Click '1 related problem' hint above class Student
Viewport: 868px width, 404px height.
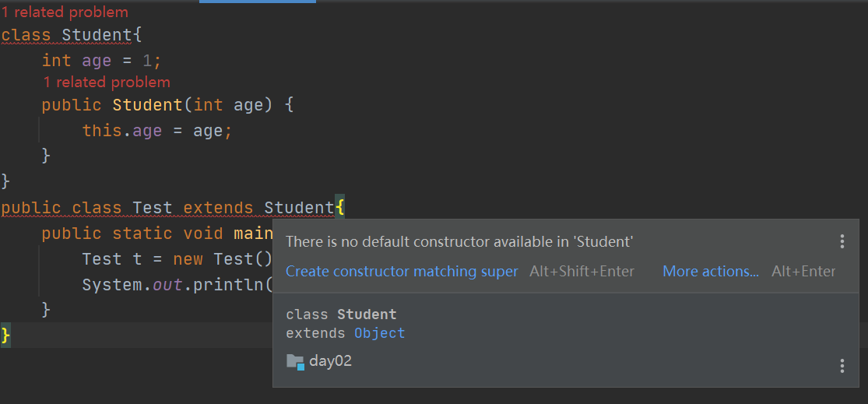click(65, 12)
